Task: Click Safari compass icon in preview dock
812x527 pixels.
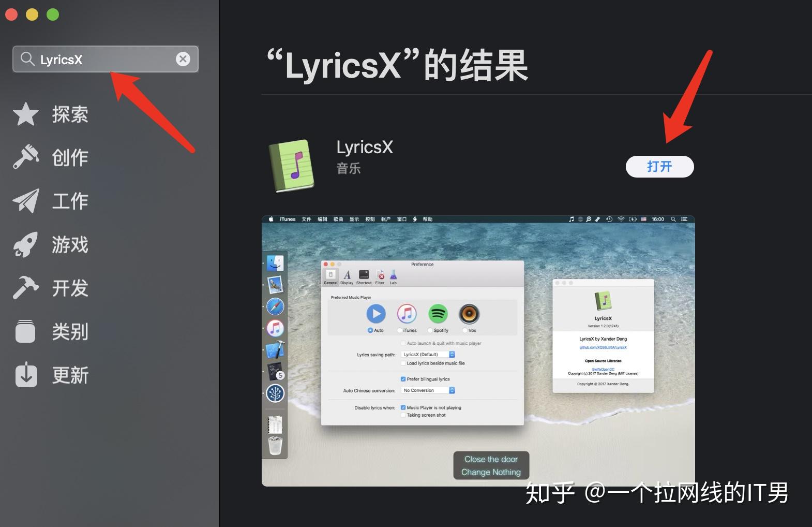Action: (275, 306)
